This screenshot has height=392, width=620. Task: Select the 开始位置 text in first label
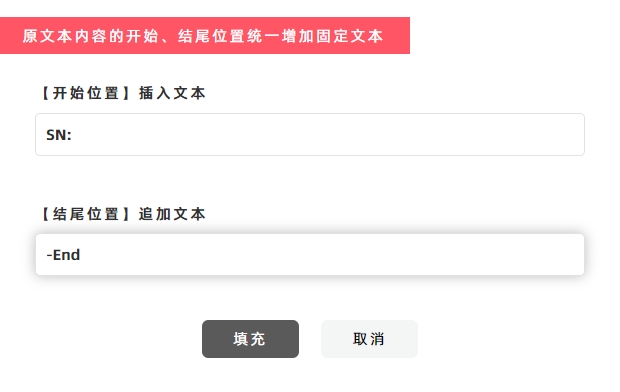86,93
